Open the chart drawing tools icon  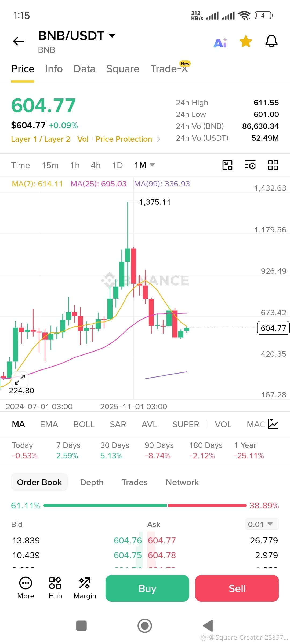pyautogui.click(x=227, y=165)
